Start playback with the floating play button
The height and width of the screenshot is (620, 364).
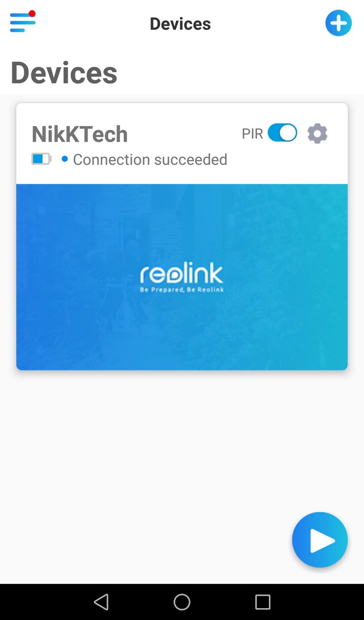320,540
